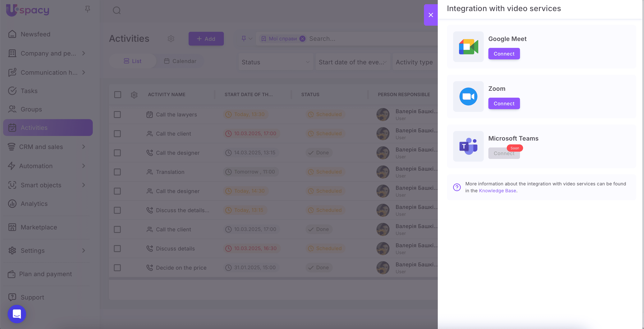Remove the Мої справи filter chip
Image resolution: width=644 pixels, height=329 pixels.
(302, 39)
